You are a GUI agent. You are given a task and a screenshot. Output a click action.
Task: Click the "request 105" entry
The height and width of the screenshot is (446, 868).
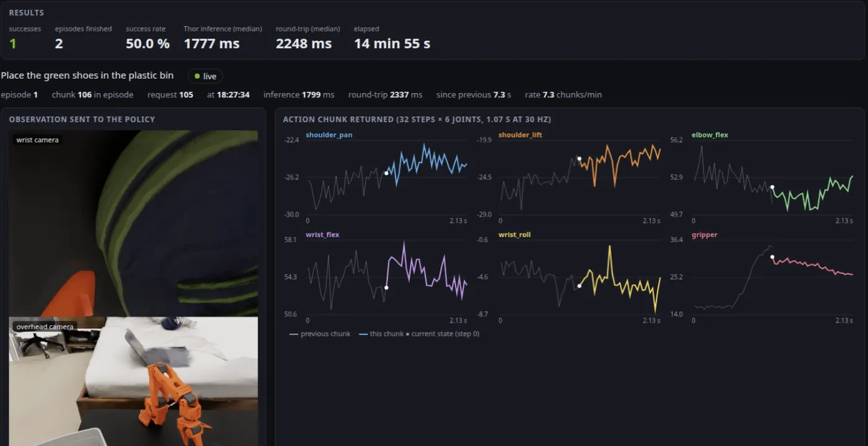click(x=170, y=95)
